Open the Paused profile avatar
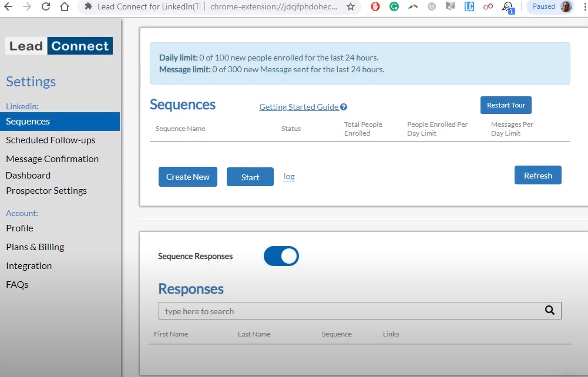This screenshot has height=377, width=588. [566, 6]
